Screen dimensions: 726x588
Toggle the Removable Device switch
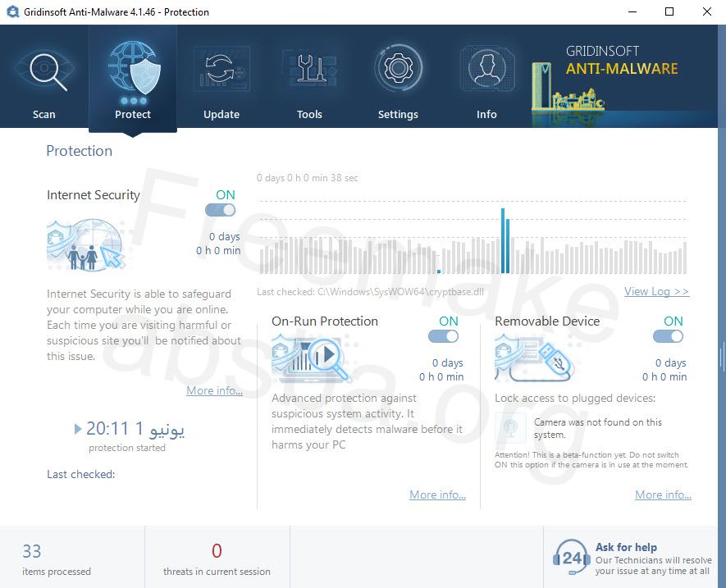click(x=668, y=336)
